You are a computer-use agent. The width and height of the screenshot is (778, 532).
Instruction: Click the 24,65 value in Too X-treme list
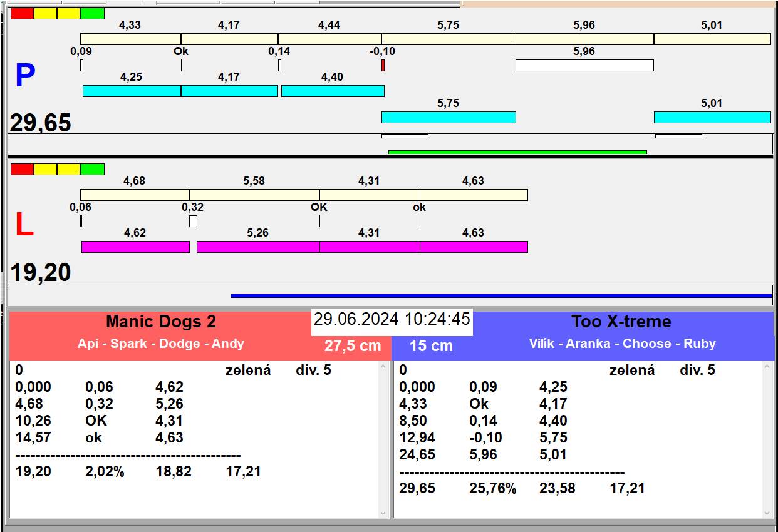coord(417,454)
